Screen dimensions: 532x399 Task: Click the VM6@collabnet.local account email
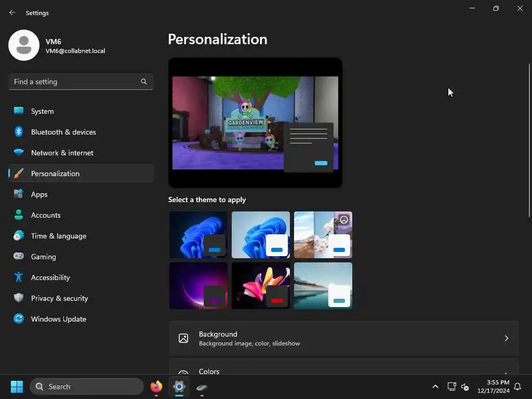pyautogui.click(x=75, y=51)
